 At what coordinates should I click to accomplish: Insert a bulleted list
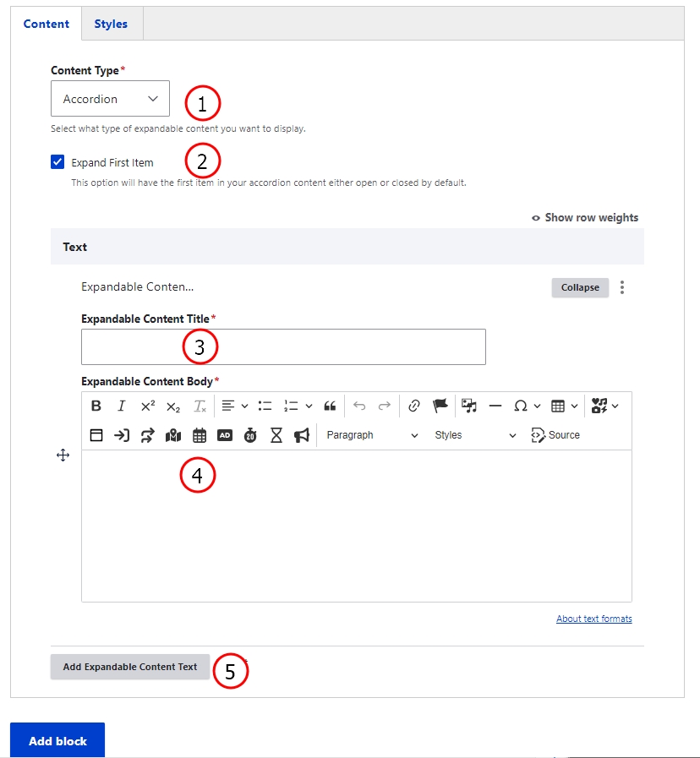265,406
